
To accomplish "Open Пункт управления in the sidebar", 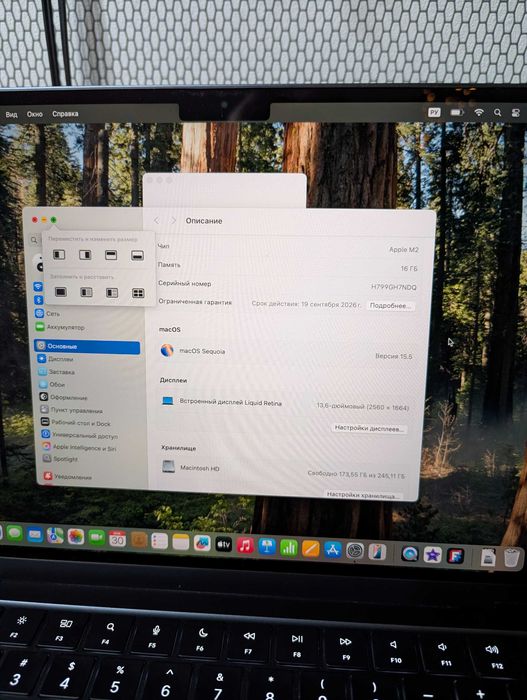I will 90,410.
